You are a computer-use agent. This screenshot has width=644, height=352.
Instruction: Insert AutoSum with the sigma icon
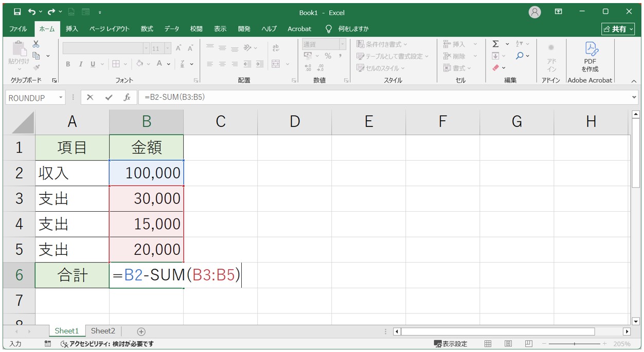495,44
